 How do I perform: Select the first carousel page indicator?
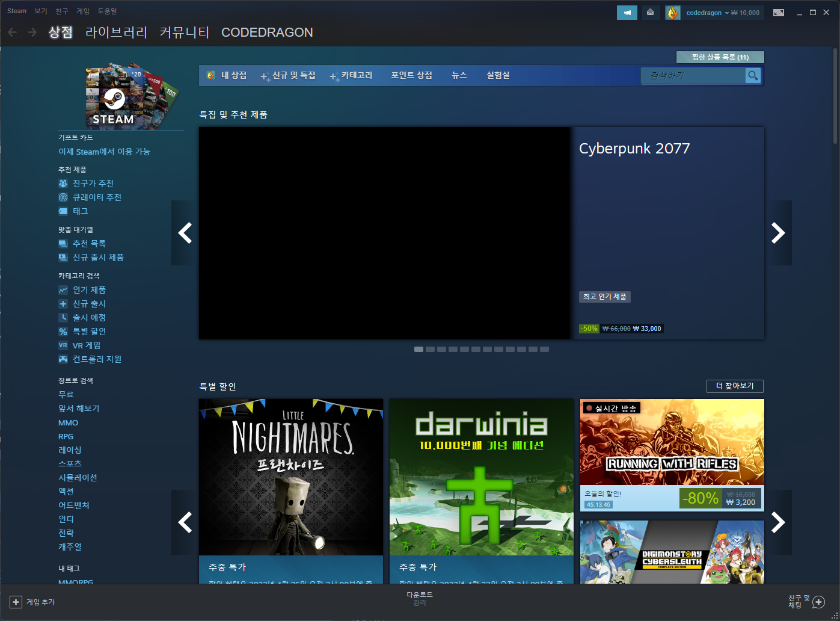click(418, 349)
